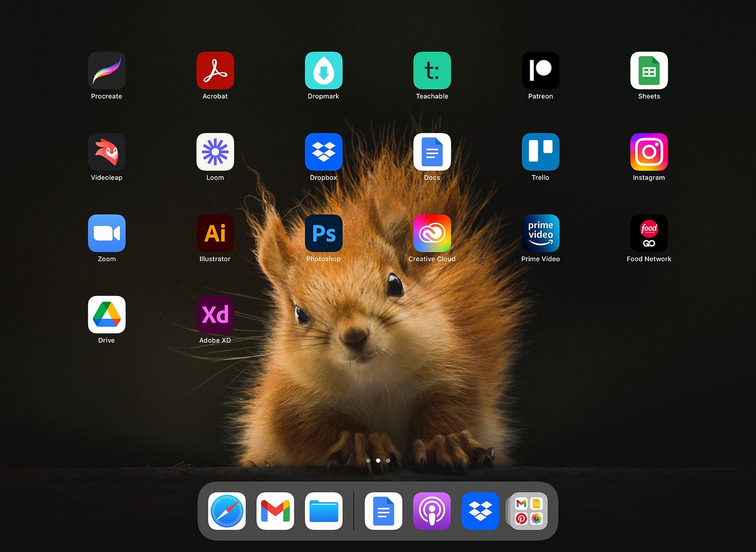This screenshot has width=756, height=552.
Task: Tap the Teachable app icon
Action: 432,71
